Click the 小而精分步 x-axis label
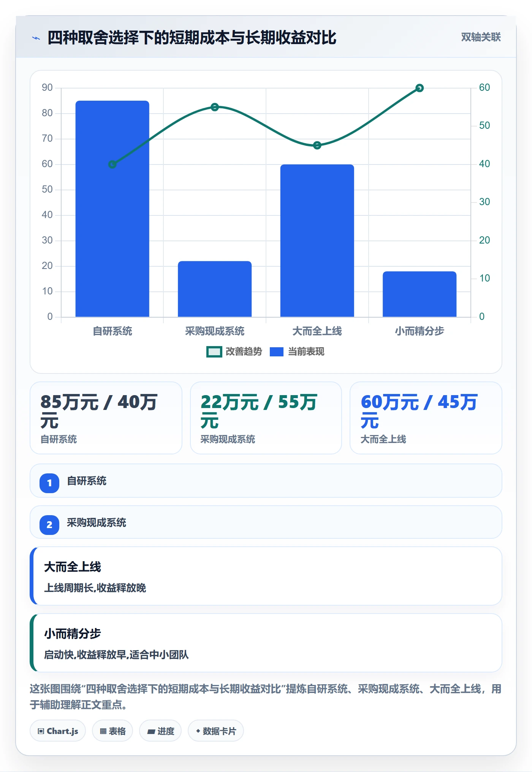 pos(420,331)
